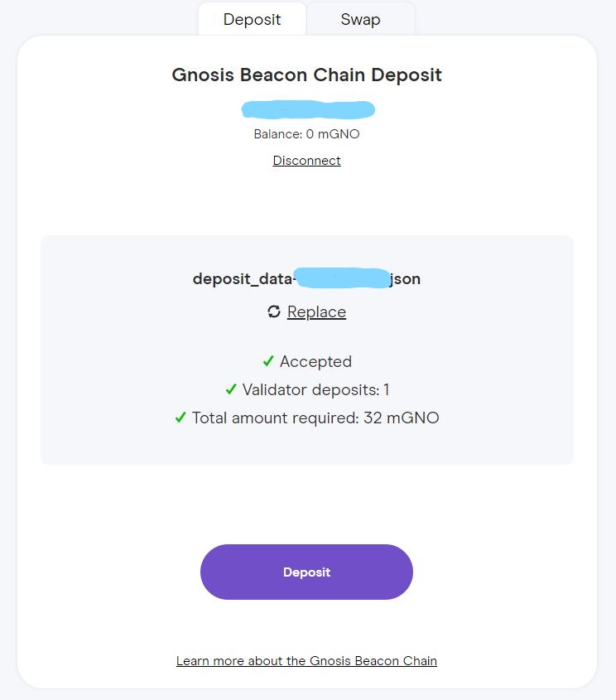Open Learn more about the Gnosis Beacon Chain
The width and height of the screenshot is (616, 700).
point(306,661)
